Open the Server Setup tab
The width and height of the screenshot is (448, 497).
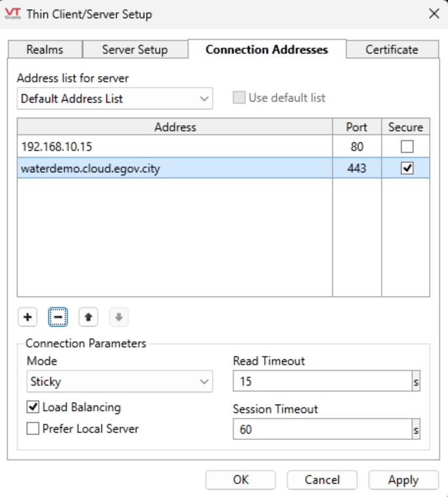point(135,50)
